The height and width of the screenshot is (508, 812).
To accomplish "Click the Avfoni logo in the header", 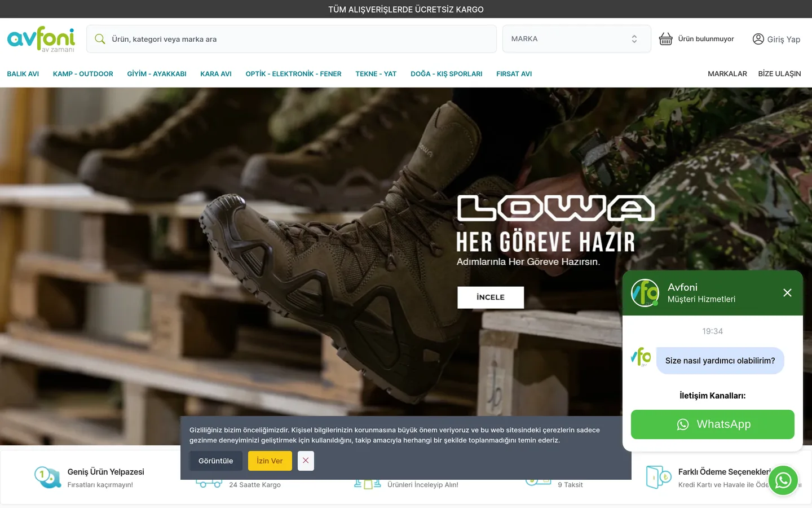I will coord(41,39).
